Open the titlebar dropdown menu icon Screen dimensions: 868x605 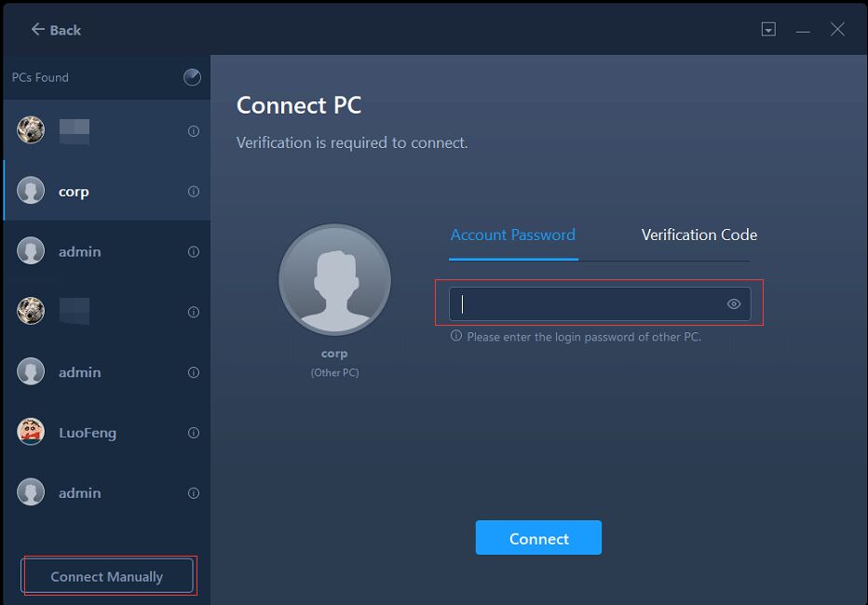tap(768, 29)
